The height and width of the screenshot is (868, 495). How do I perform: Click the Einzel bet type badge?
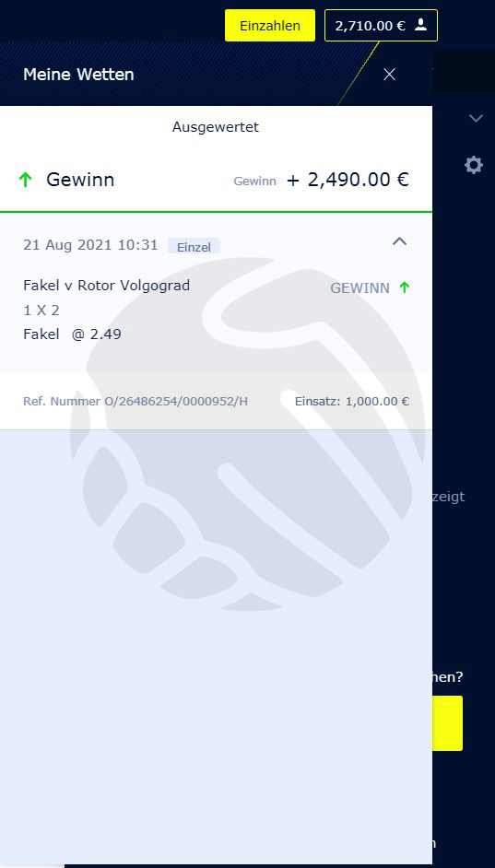(x=194, y=246)
